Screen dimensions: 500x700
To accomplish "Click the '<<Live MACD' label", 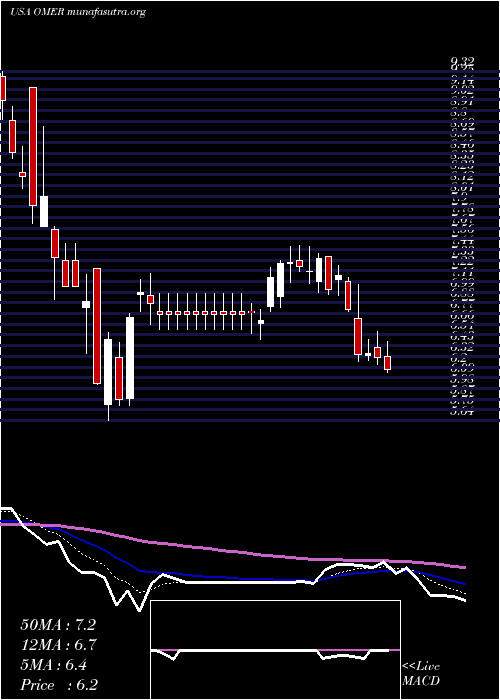I will (421, 674).
